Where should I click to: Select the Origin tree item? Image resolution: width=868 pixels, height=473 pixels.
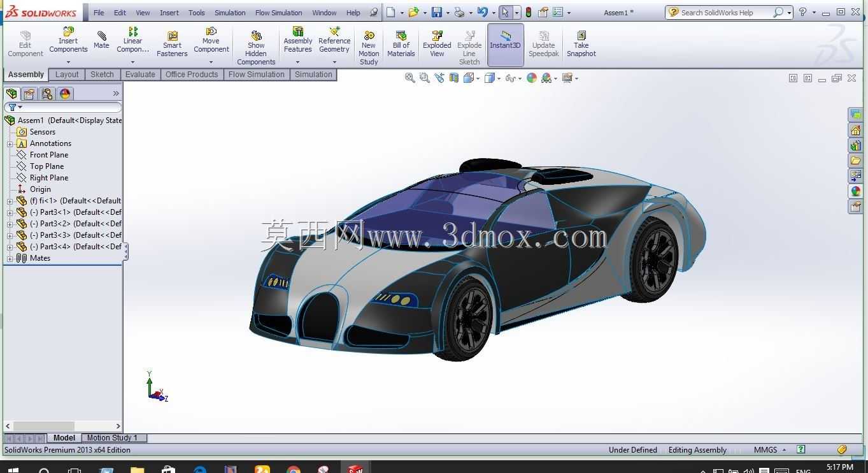pyautogui.click(x=39, y=189)
